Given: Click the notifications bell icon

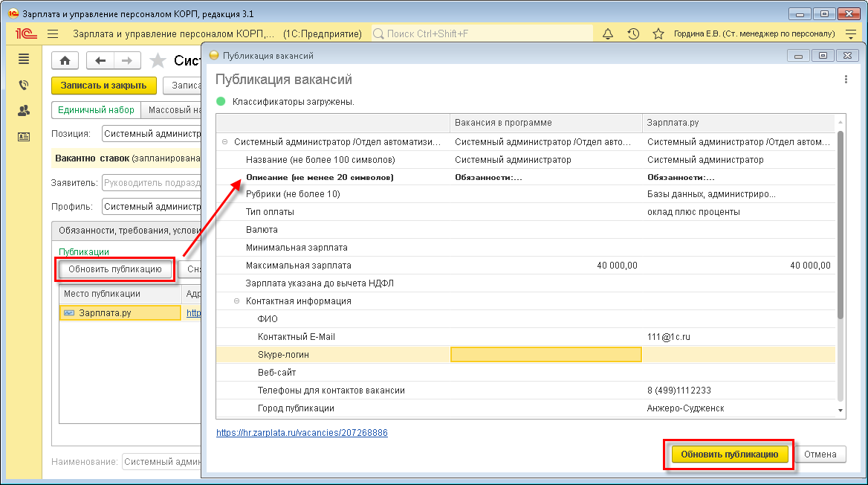Looking at the screenshot, I should point(608,33).
